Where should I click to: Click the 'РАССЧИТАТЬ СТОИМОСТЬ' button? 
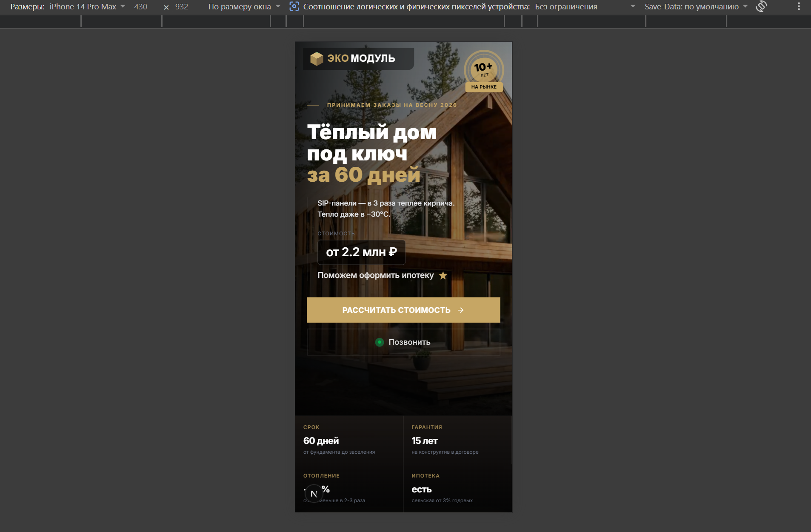(403, 310)
